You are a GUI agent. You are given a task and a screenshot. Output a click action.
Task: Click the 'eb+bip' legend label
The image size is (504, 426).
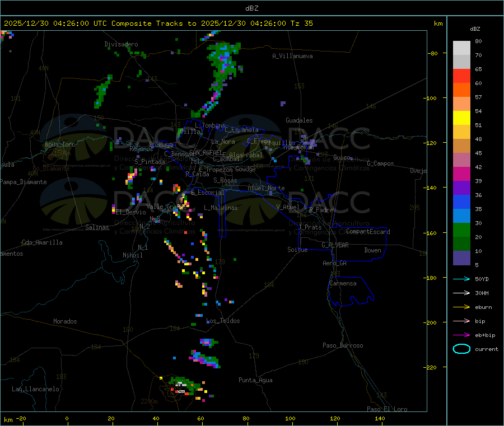485,335
